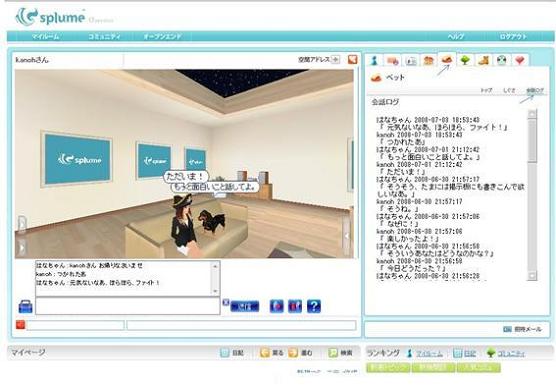556x385 pixels.
Task: Open コミュニティ in the top navigation
Action: click(104, 36)
